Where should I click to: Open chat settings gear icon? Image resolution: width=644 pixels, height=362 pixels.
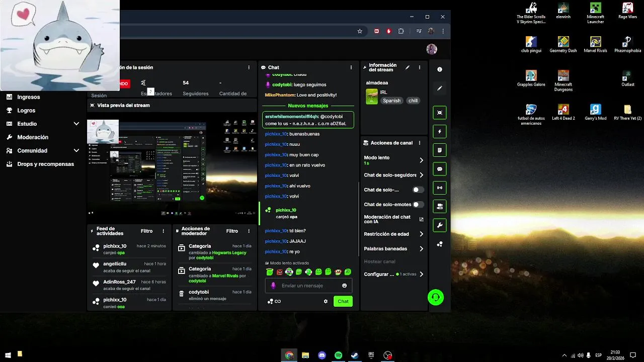point(326,301)
